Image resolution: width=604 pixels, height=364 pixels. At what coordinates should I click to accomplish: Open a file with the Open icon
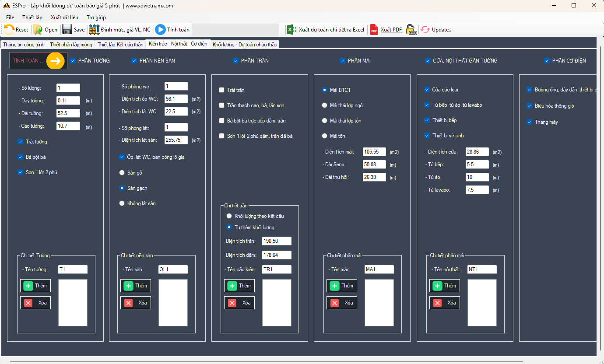tap(39, 30)
